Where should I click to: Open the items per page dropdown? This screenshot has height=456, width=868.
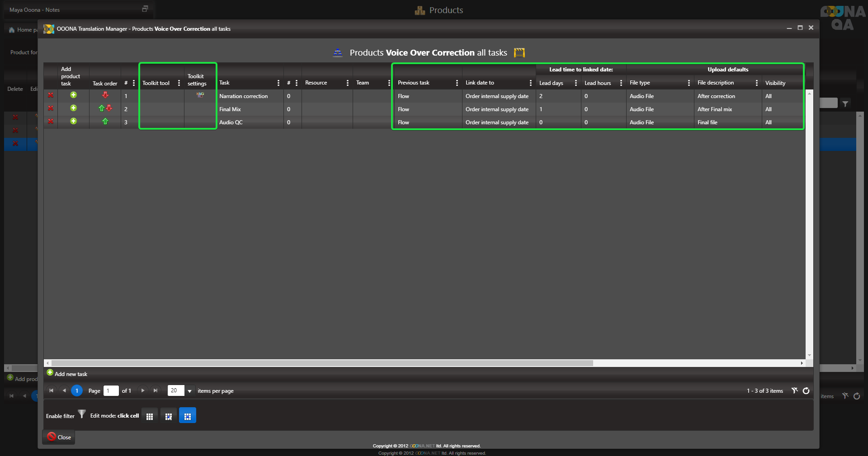(190, 391)
